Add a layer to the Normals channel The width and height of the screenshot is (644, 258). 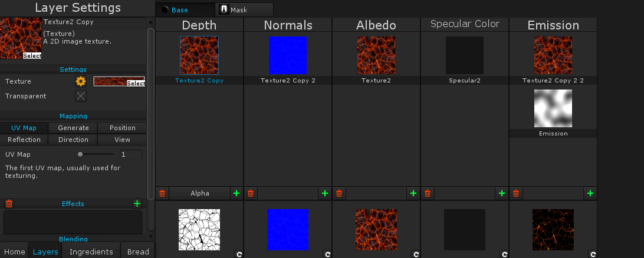(324, 193)
